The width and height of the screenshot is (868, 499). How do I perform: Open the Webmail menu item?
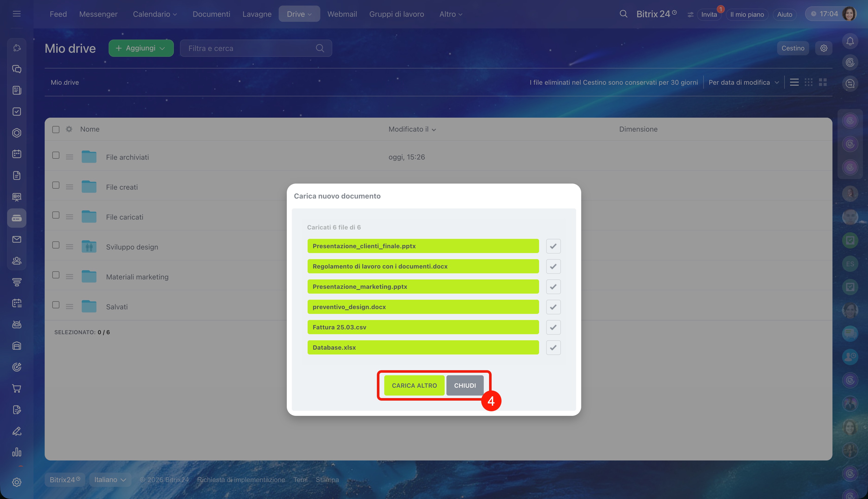pos(342,14)
